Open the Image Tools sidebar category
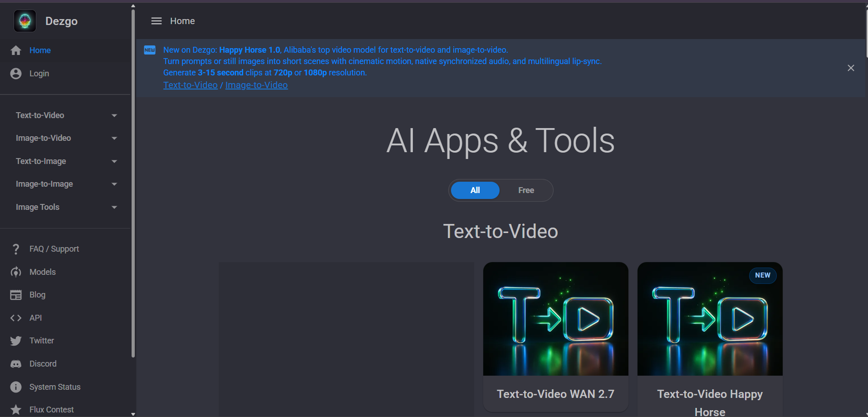Screen dimensions: 868x417 (x=38, y=207)
